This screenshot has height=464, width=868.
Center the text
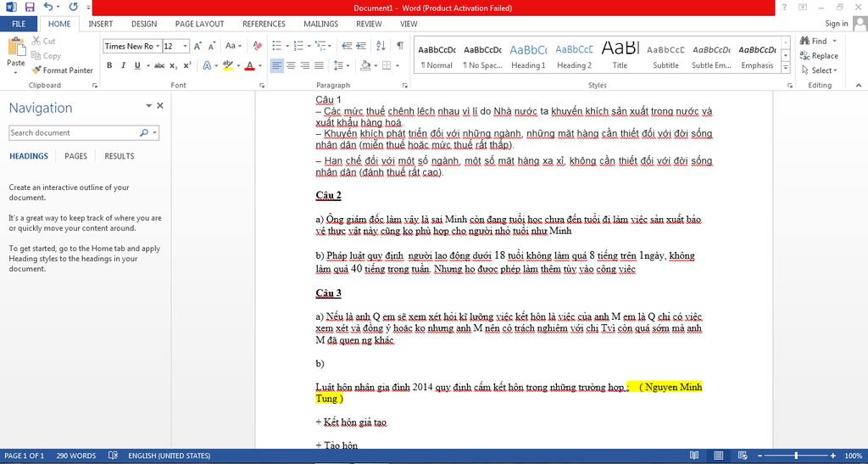point(291,65)
